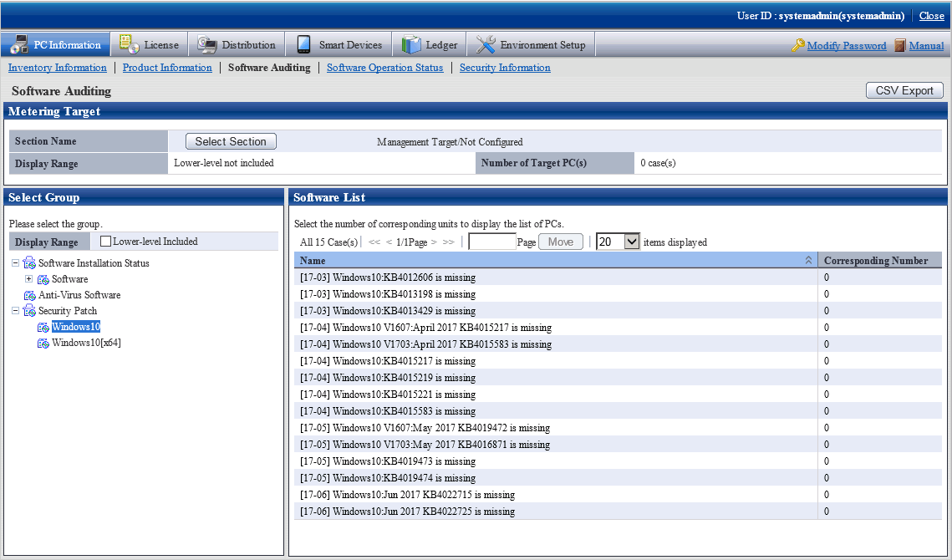Click the Software Installation Status folder icon
This screenshot has height=560, width=952.
click(29, 263)
